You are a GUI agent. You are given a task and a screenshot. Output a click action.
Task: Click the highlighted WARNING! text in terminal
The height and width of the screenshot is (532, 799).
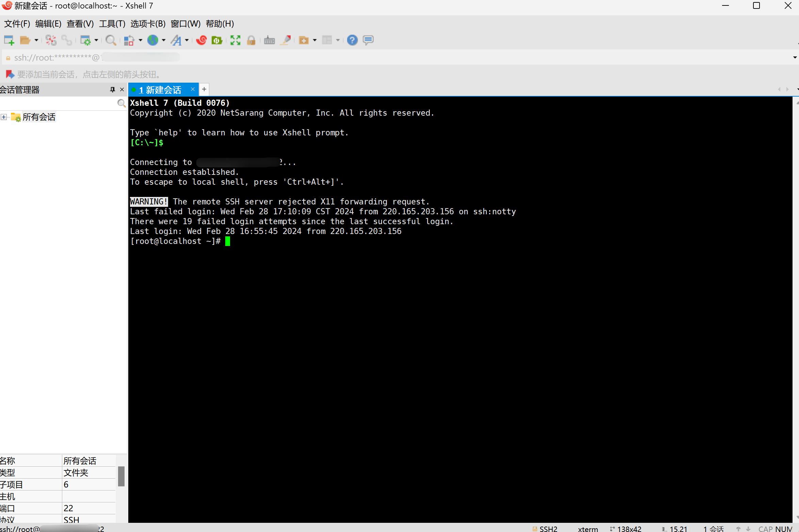click(x=149, y=202)
